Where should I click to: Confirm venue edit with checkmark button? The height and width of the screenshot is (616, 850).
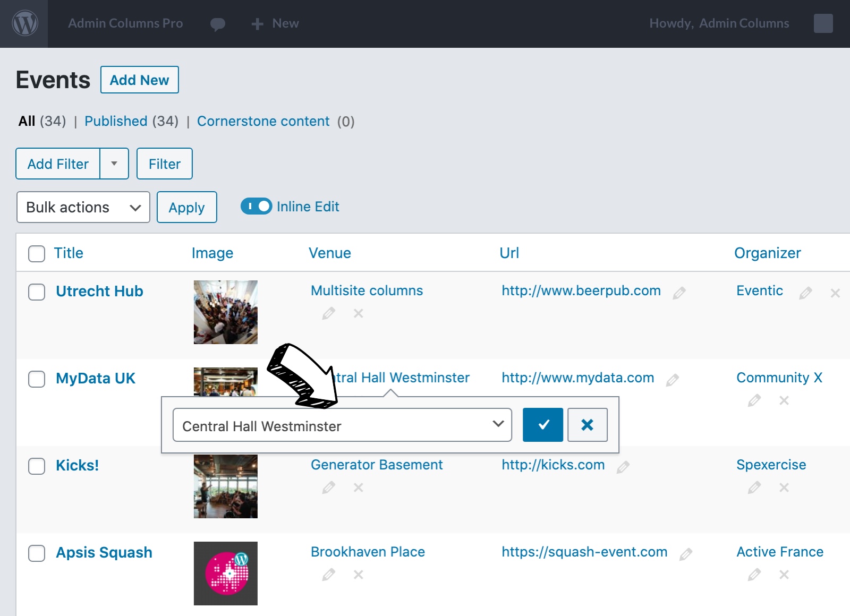(542, 425)
